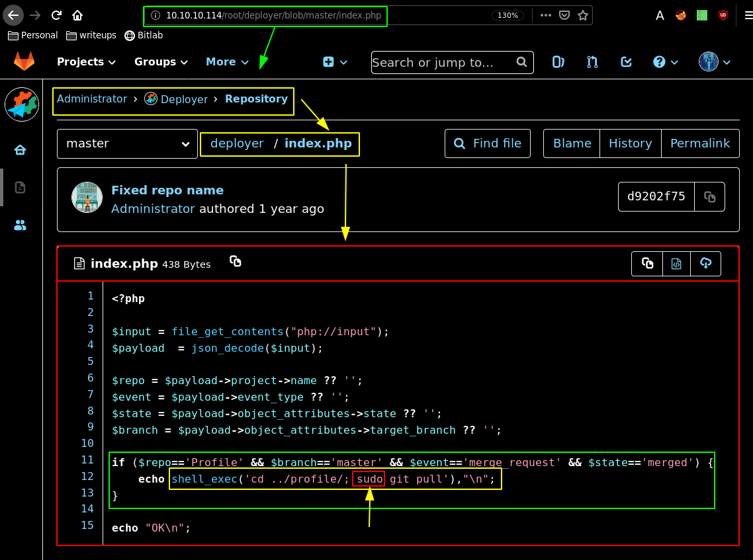Open the Help question mark icon

659,62
